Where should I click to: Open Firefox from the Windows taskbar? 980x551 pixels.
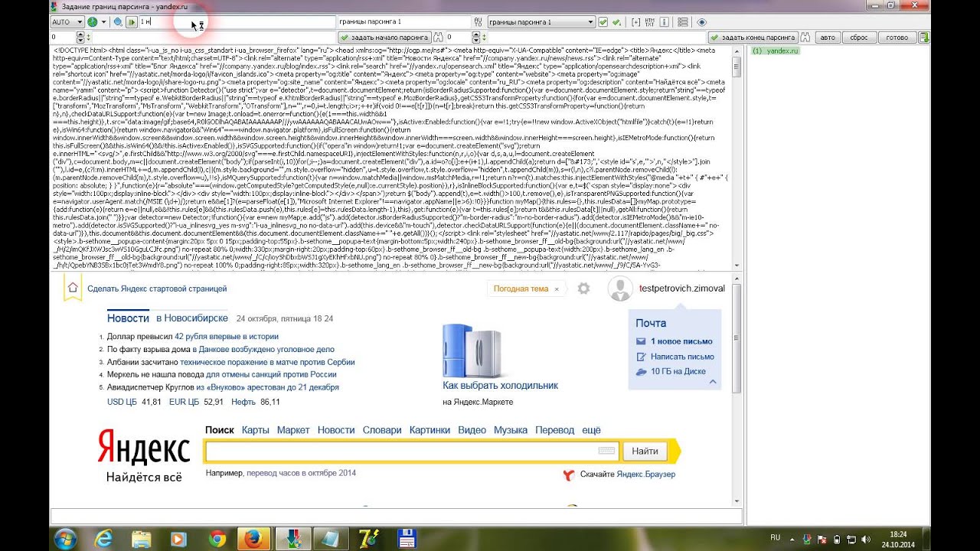pos(253,539)
